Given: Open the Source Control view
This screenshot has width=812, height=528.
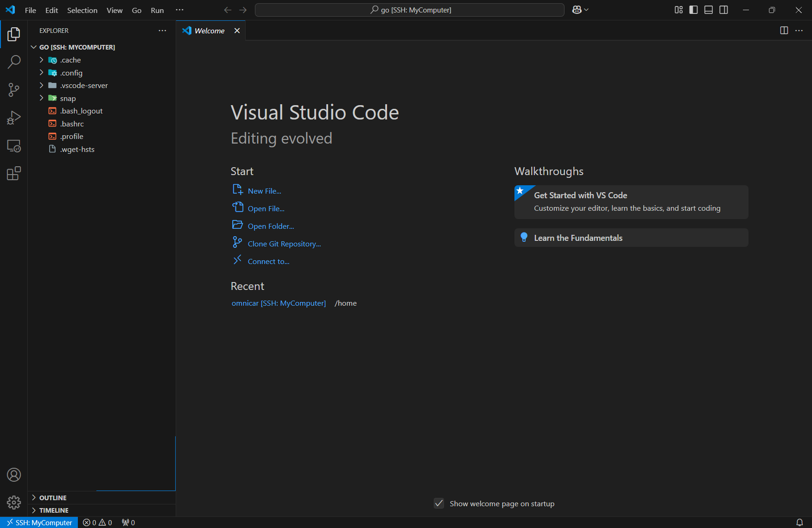Looking at the screenshot, I should click(x=14, y=90).
